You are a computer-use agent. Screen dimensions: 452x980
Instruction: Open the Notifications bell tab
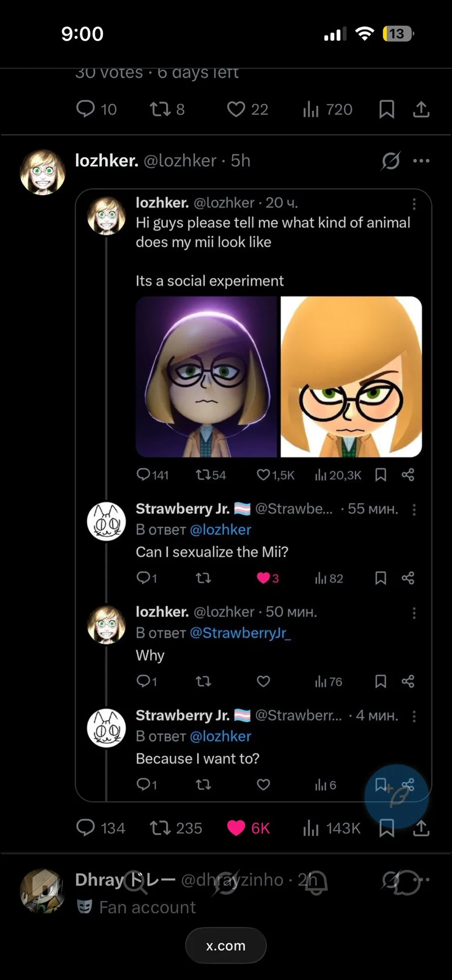pos(316,882)
